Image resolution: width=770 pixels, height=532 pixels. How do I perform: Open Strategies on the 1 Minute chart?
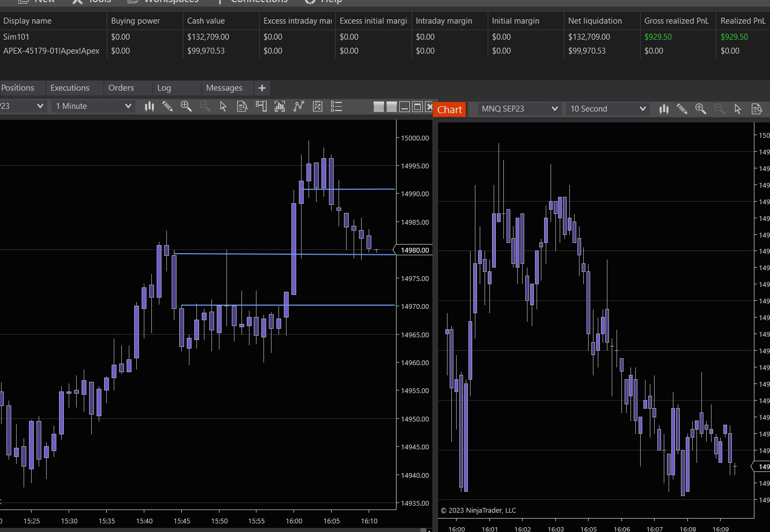click(318, 106)
